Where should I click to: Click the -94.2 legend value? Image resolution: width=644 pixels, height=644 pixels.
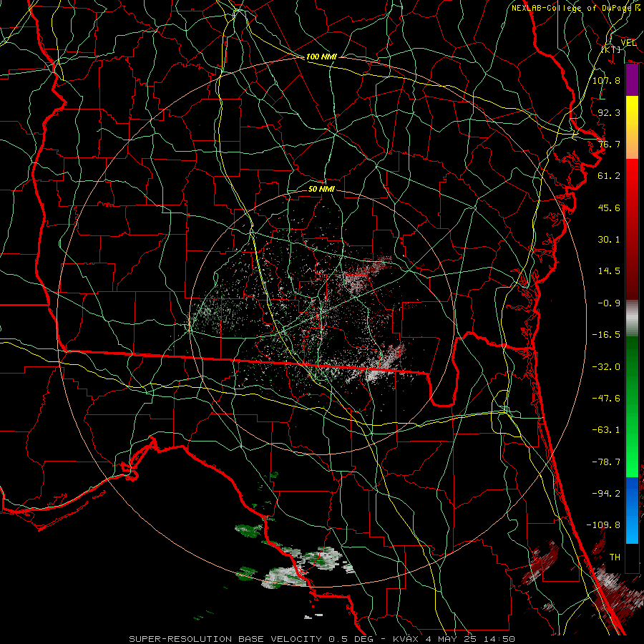(606, 494)
